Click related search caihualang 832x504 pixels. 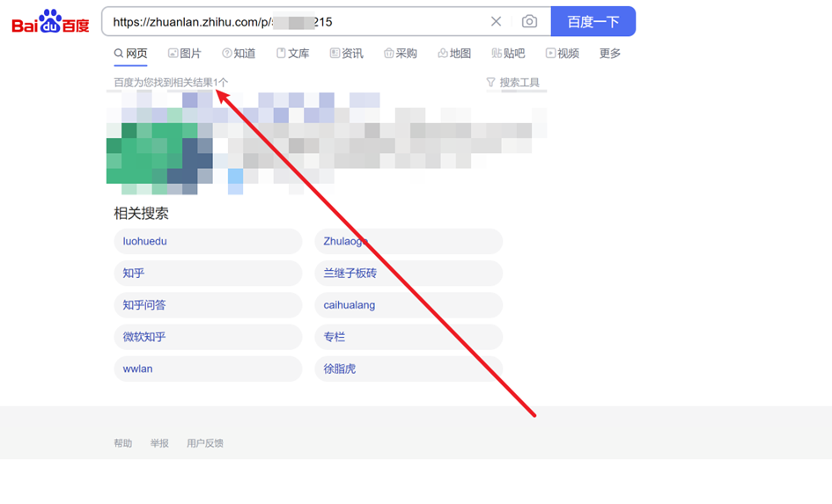409,304
